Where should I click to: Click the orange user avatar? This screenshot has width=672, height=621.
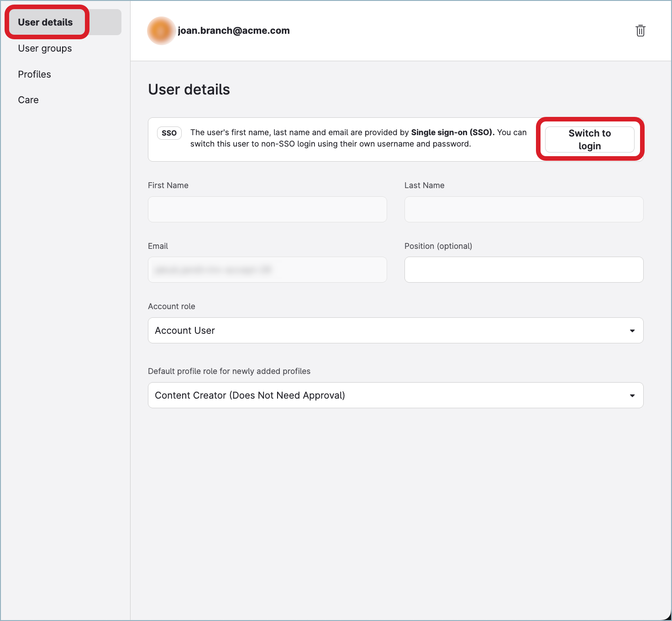161,31
